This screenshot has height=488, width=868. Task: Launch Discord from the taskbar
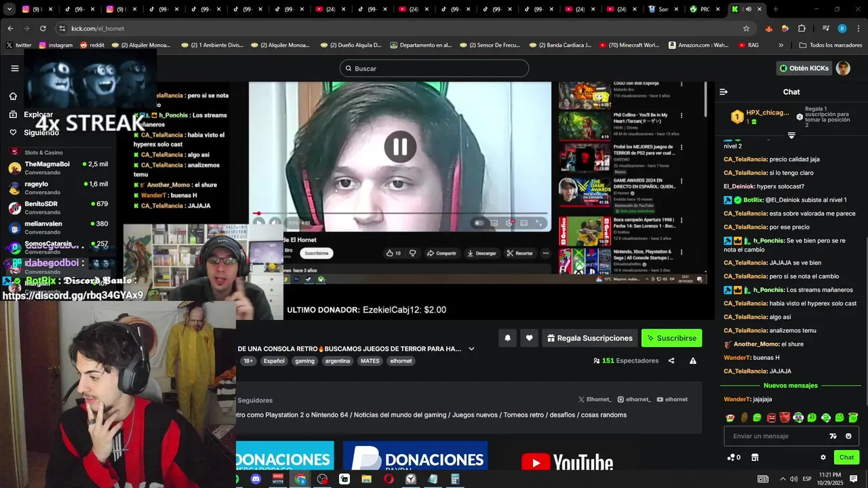point(256,479)
